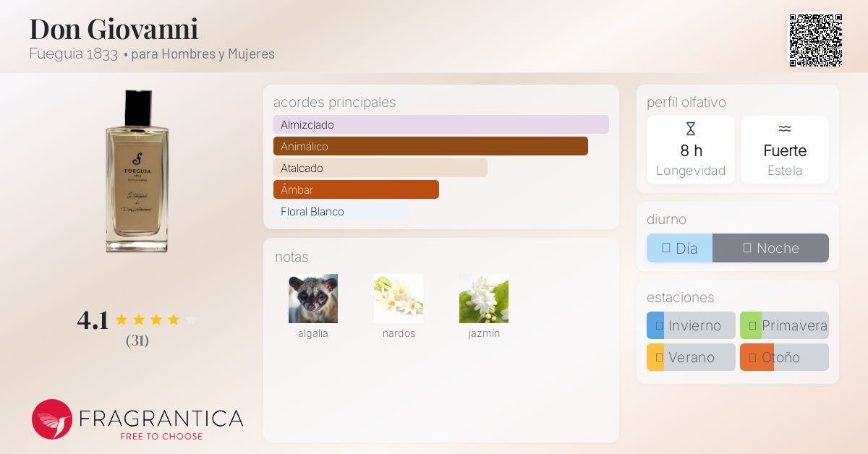The image size is (868, 454).
Task: Click the Almizclado accord bar
Action: [441, 124]
